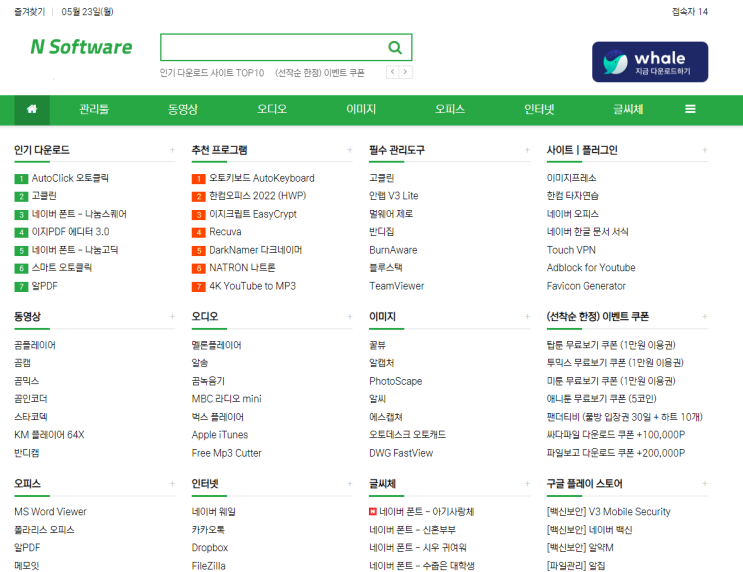Open Favicon Generator link
This screenshot has width=743, height=572.
tap(586, 286)
